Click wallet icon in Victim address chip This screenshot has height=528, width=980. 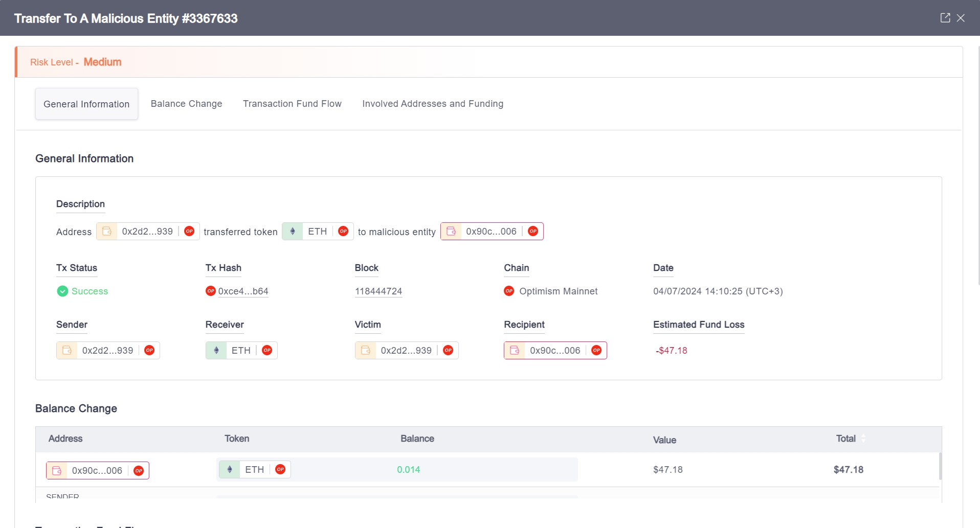pos(366,351)
